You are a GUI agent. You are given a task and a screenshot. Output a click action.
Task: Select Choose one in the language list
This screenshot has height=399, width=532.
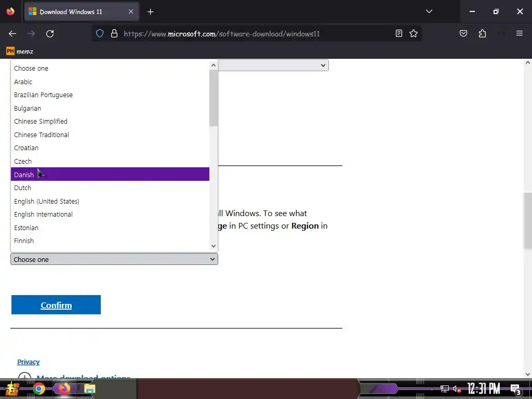coord(110,68)
